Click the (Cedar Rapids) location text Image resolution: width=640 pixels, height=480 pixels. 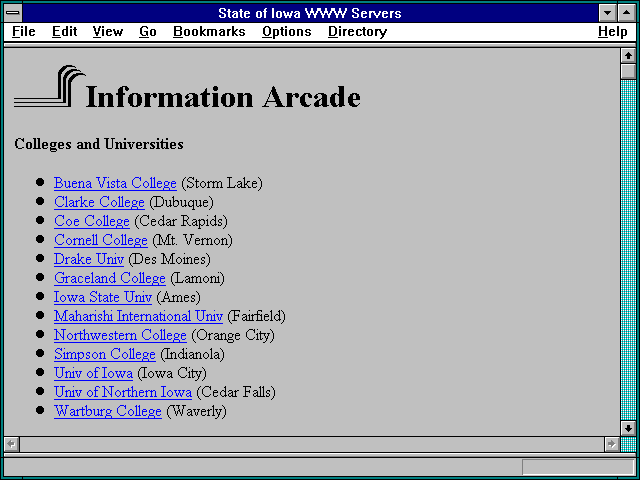coord(181,221)
